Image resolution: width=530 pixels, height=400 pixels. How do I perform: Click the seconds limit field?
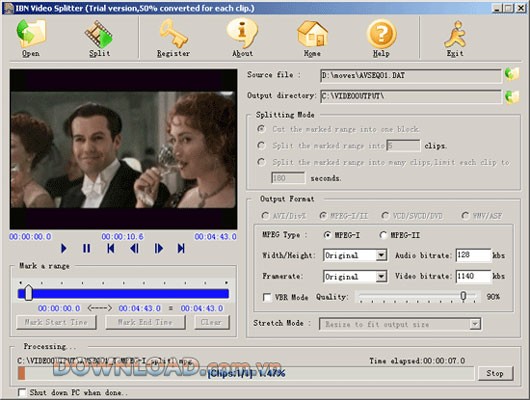[288, 178]
